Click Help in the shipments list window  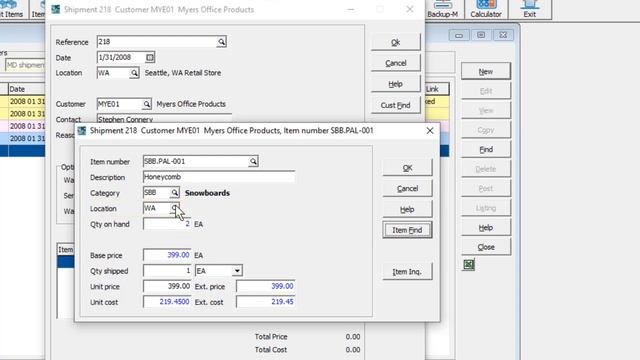pyautogui.click(x=486, y=227)
